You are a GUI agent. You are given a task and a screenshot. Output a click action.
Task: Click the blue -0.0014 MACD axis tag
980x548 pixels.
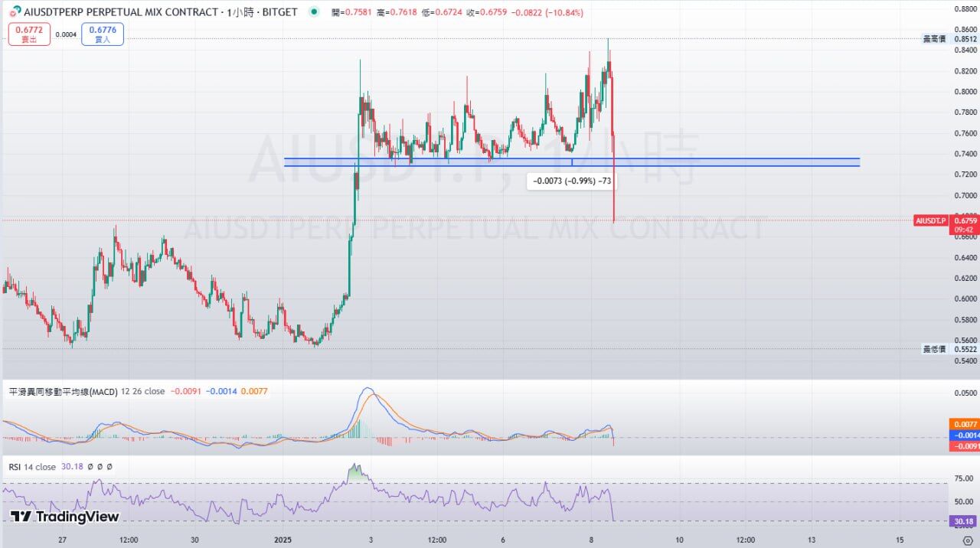coord(964,435)
